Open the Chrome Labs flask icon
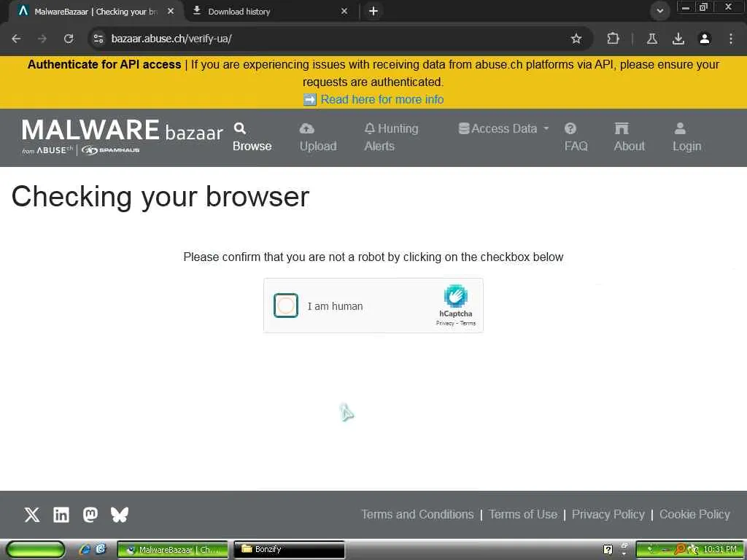 (x=652, y=39)
